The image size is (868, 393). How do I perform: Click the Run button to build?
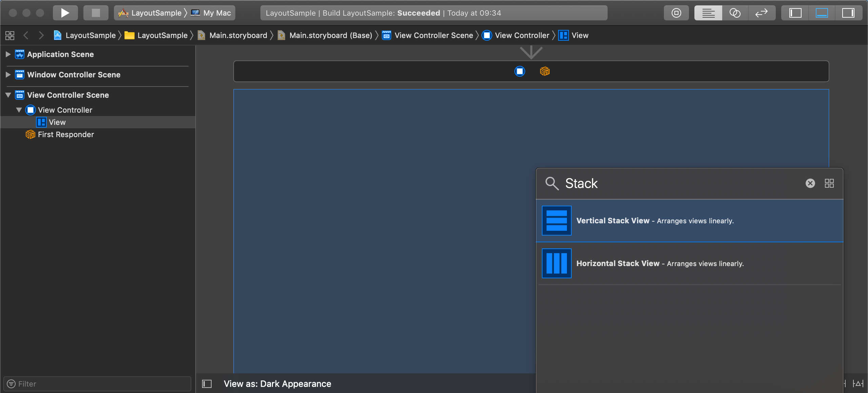65,13
